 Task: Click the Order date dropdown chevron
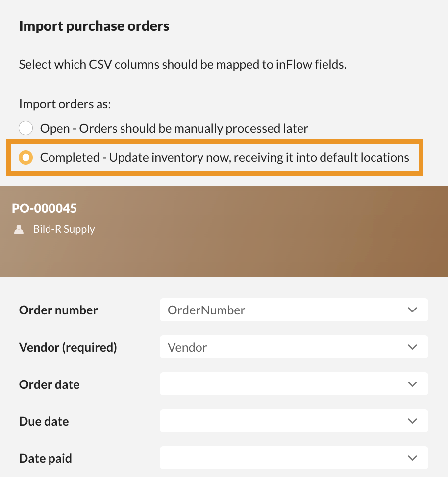click(412, 384)
